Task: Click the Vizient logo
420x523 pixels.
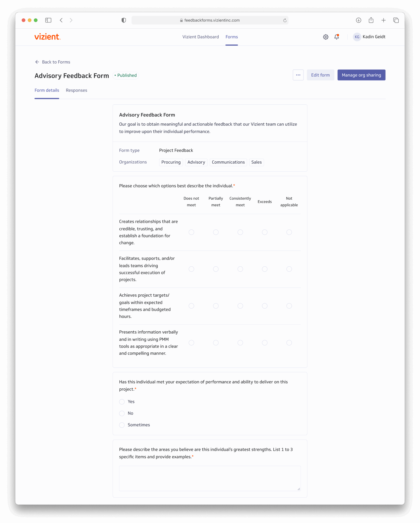Action: coord(48,37)
